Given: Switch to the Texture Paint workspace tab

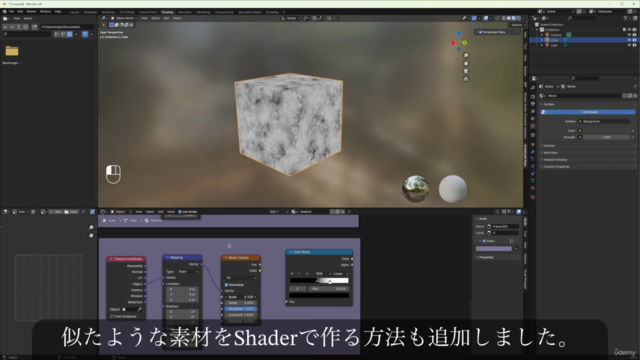Looking at the screenshot, I should point(148,12).
